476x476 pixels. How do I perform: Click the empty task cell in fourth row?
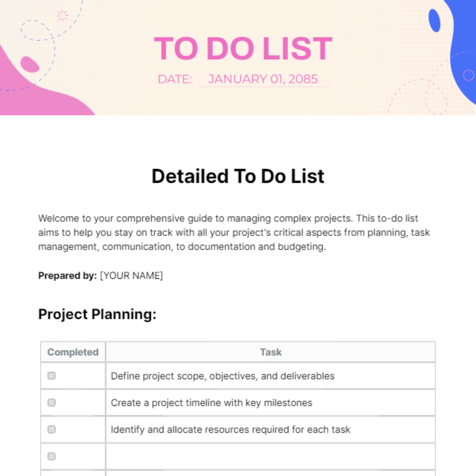pos(271,457)
